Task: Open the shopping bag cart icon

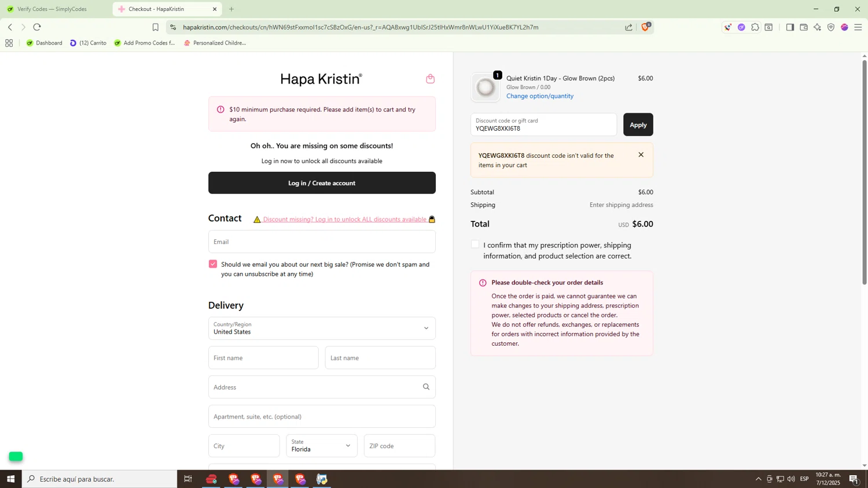Action: click(430, 79)
